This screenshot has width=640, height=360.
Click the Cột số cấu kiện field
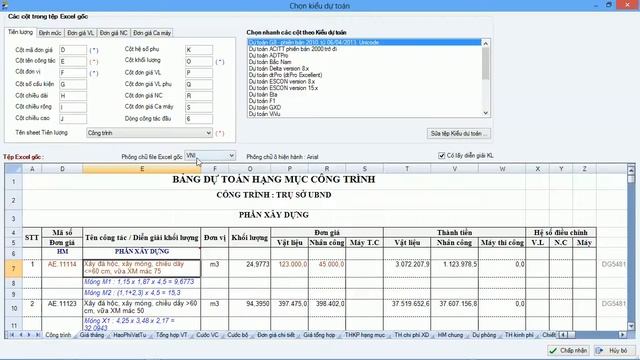click(x=73, y=84)
